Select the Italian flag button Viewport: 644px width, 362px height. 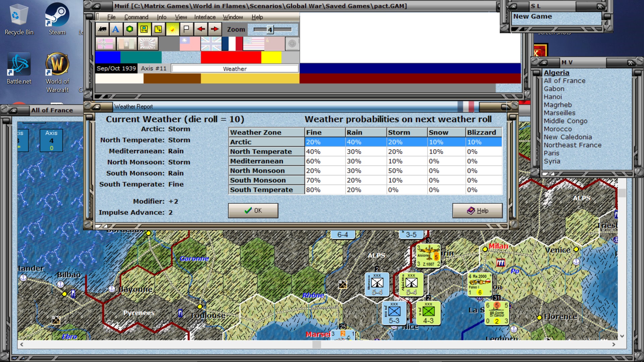[x=127, y=44]
